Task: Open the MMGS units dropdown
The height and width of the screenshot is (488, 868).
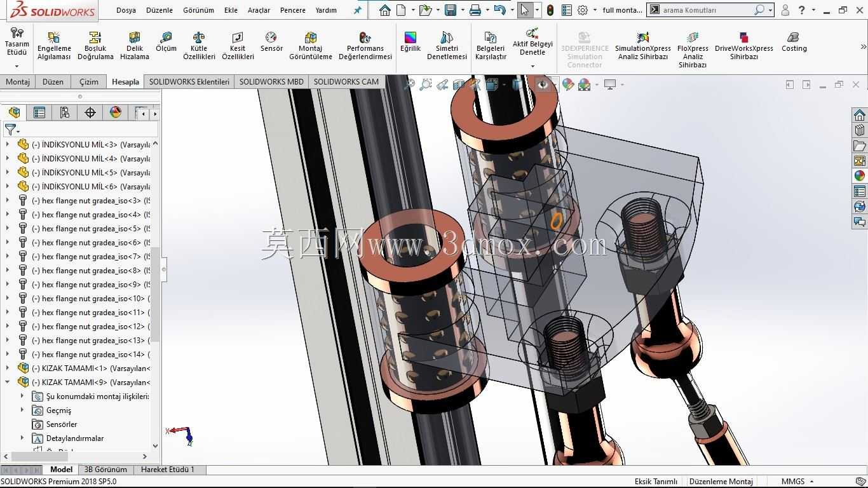Action: click(811, 481)
